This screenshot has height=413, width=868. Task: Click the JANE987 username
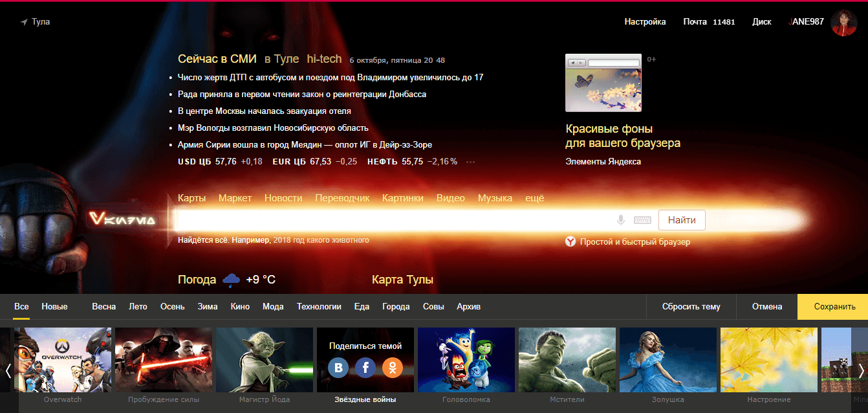[807, 22]
